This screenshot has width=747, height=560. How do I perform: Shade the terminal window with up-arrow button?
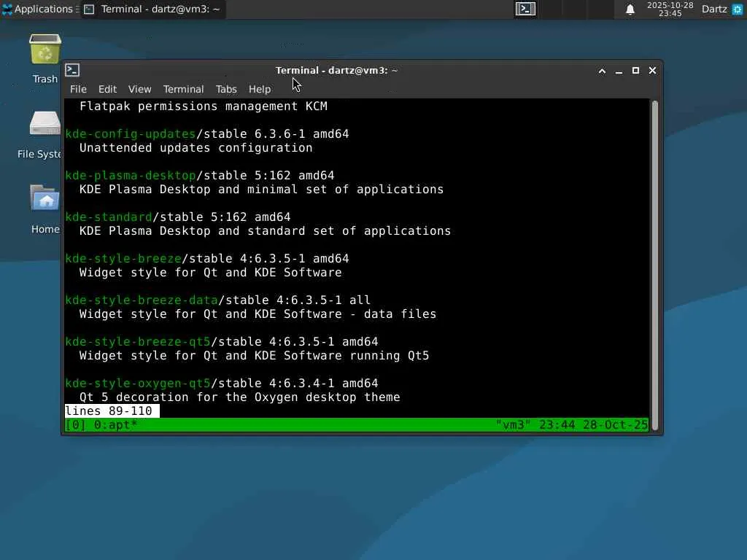pyautogui.click(x=602, y=71)
